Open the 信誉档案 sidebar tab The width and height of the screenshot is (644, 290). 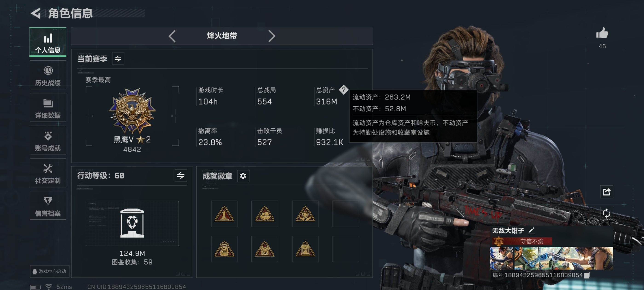click(48, 206)
